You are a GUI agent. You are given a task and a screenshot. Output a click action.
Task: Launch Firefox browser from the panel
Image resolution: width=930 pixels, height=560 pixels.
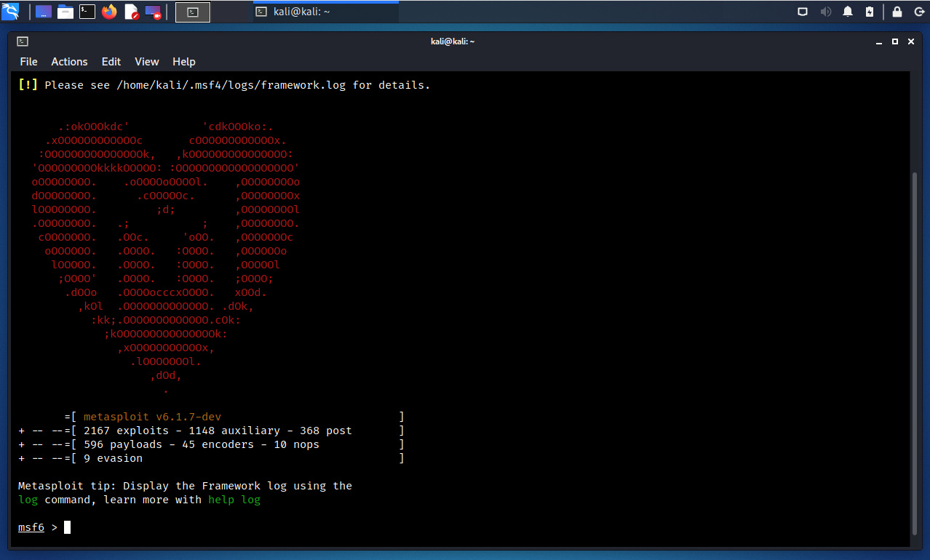109,12
